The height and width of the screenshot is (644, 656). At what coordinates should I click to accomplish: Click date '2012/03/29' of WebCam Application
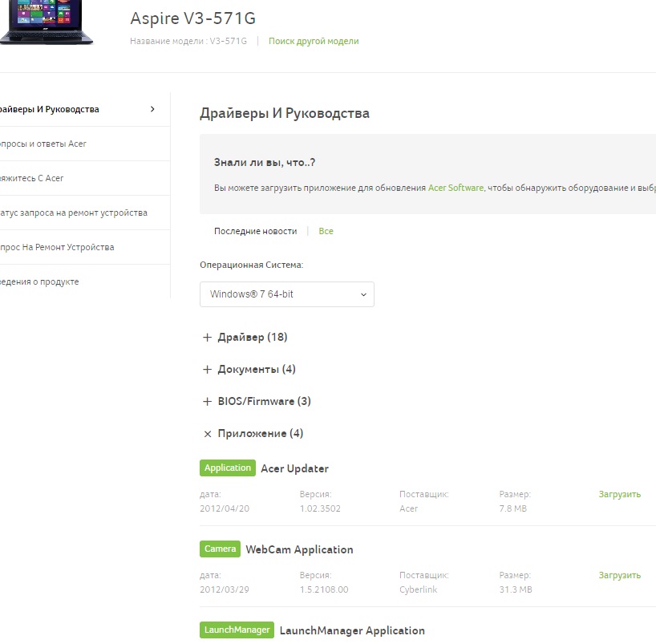coord(225,589)
